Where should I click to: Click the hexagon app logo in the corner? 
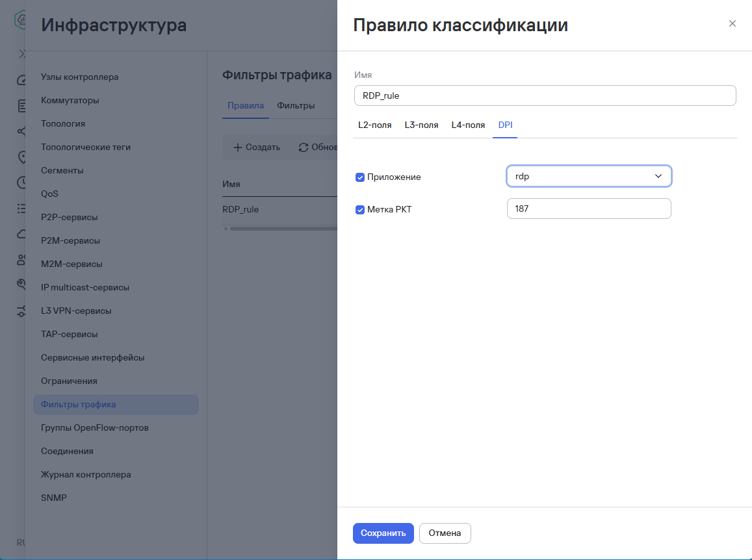pyautogui.click(x=20, y=20)
